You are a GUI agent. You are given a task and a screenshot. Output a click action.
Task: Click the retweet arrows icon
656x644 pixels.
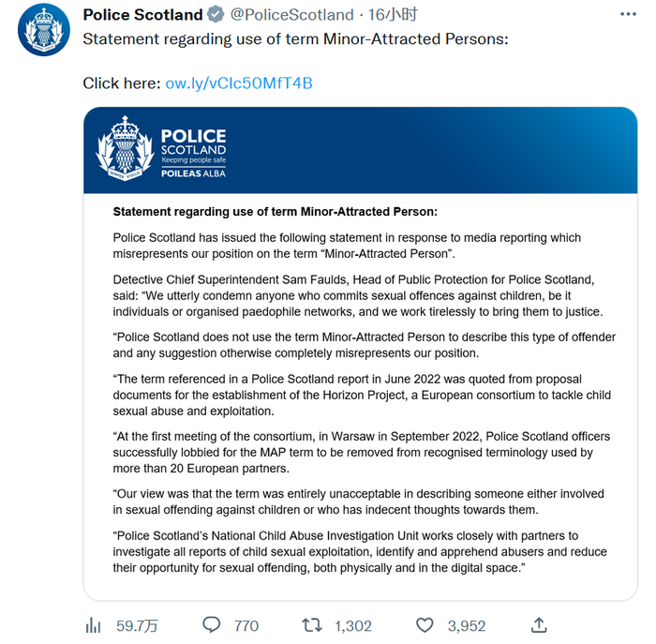312,624
